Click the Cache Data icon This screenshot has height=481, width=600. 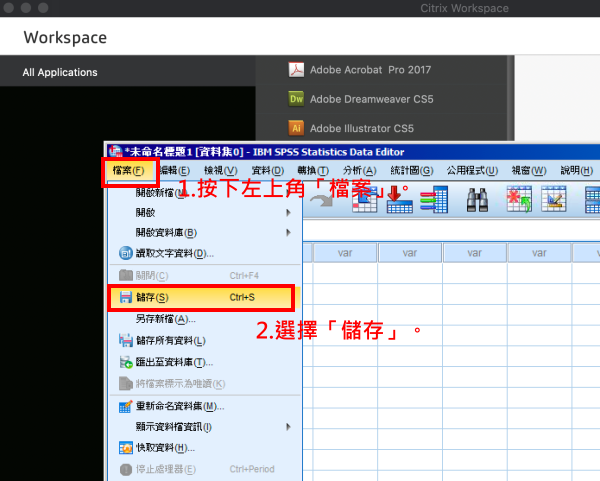pyautogui.click(x=126, y=448)
